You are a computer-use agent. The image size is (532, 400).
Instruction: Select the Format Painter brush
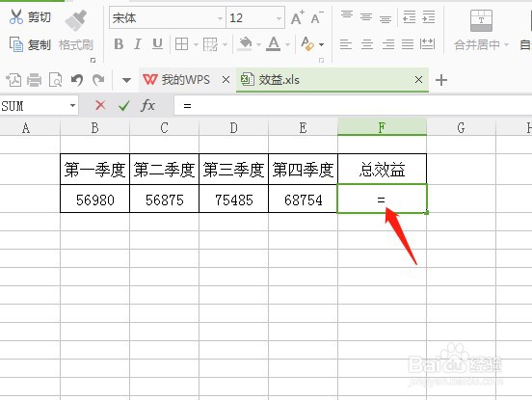76,20
